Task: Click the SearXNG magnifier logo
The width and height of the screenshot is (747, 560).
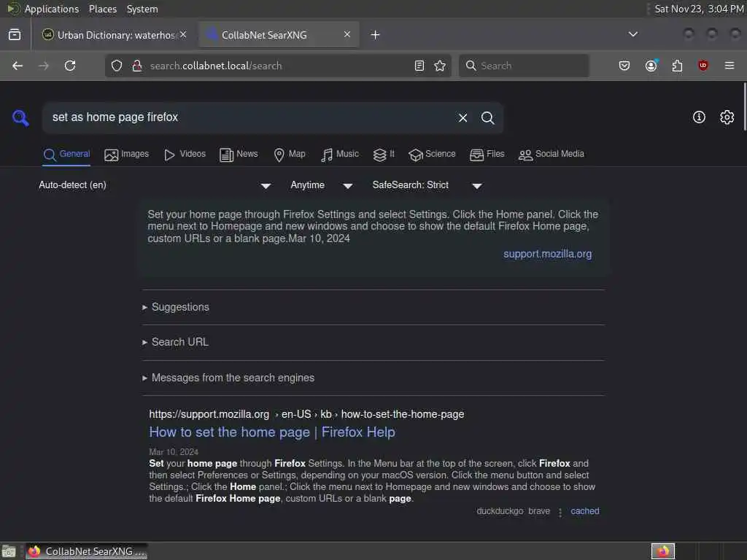Action: point(20,117)
